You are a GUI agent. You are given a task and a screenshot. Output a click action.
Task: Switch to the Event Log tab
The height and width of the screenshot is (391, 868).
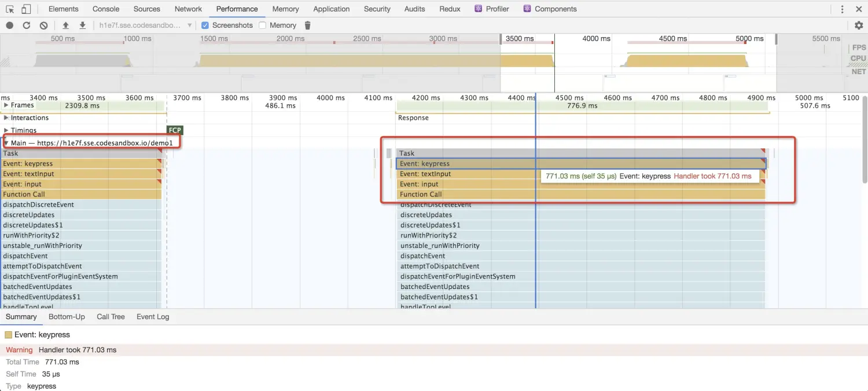tap(153, 317)
